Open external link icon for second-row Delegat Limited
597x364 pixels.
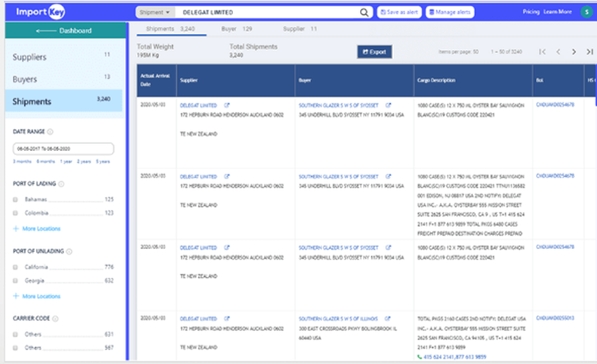[x=227, y=176]
